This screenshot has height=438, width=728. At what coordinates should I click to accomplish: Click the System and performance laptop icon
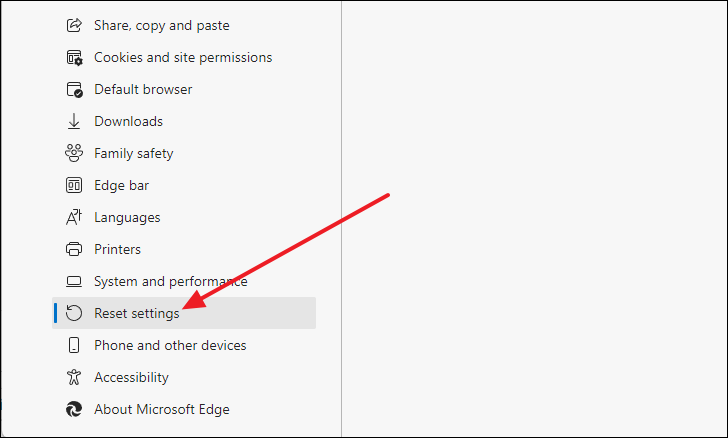pos(73,281)
